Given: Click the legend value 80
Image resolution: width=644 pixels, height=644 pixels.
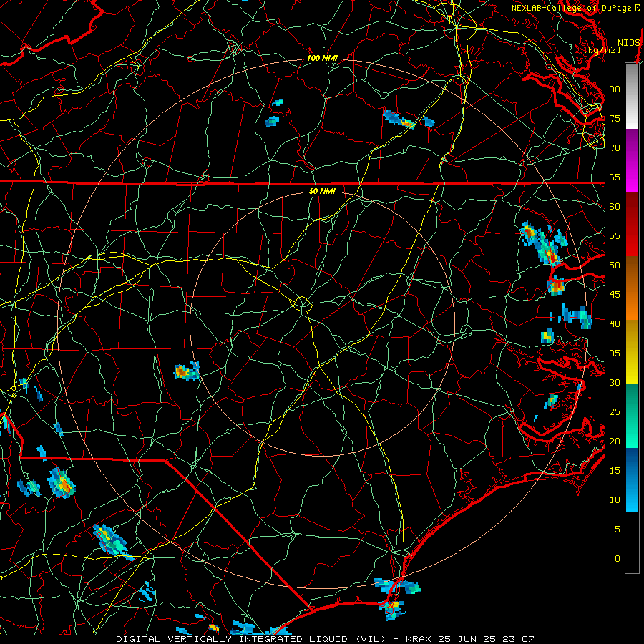Looking at the screenshot, I should click(615, 89).
